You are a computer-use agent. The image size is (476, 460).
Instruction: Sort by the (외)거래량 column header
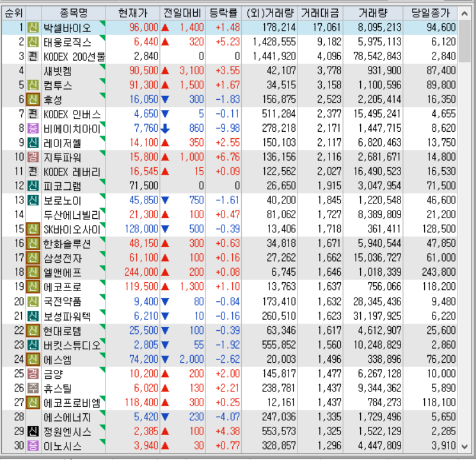269,13
